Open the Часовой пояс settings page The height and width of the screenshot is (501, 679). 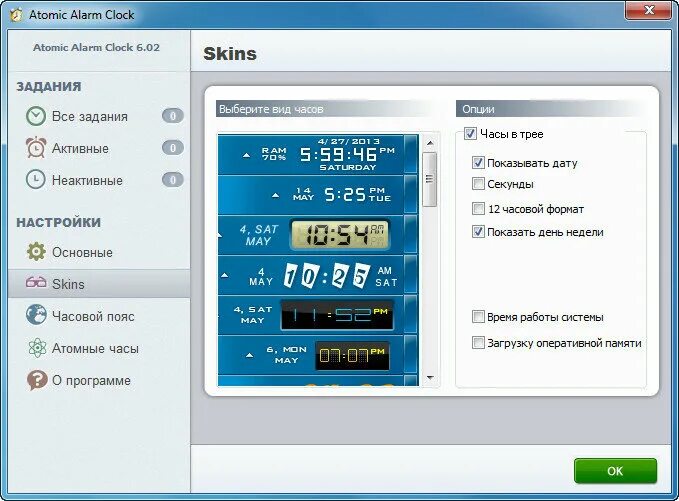tap(93, 316)
